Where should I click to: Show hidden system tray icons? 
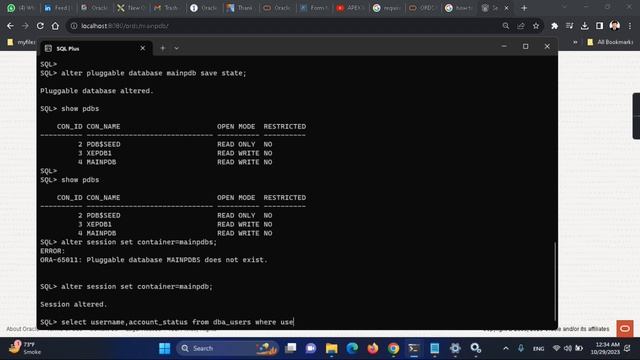tap(506, 348)
